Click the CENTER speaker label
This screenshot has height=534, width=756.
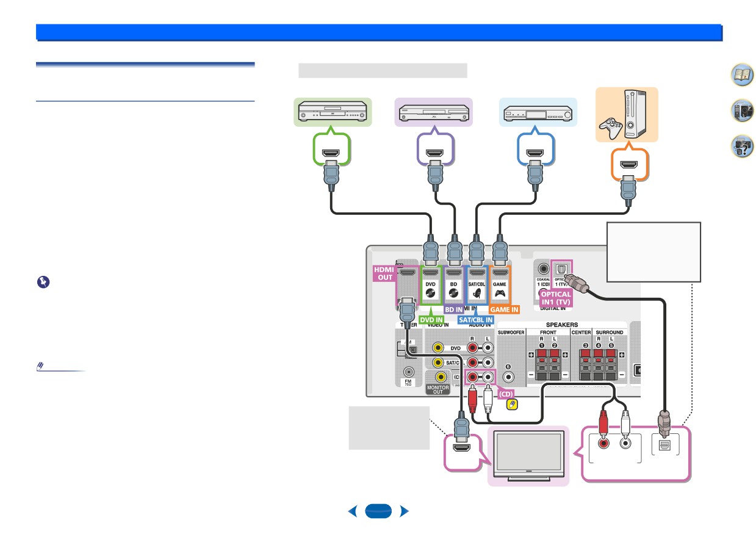(580, 333)
